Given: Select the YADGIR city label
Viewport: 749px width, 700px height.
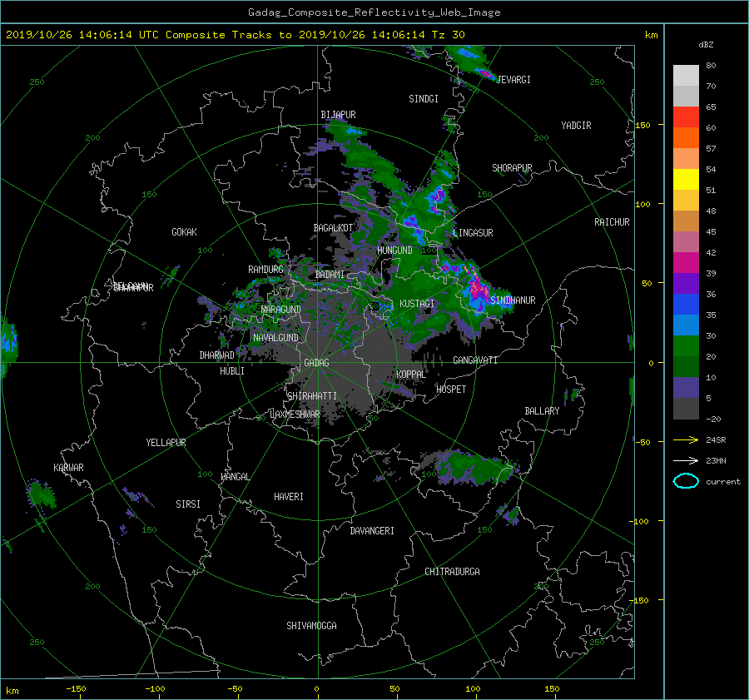Looking at the screenshot, I should pyautogui.click(x=576, y=126).
